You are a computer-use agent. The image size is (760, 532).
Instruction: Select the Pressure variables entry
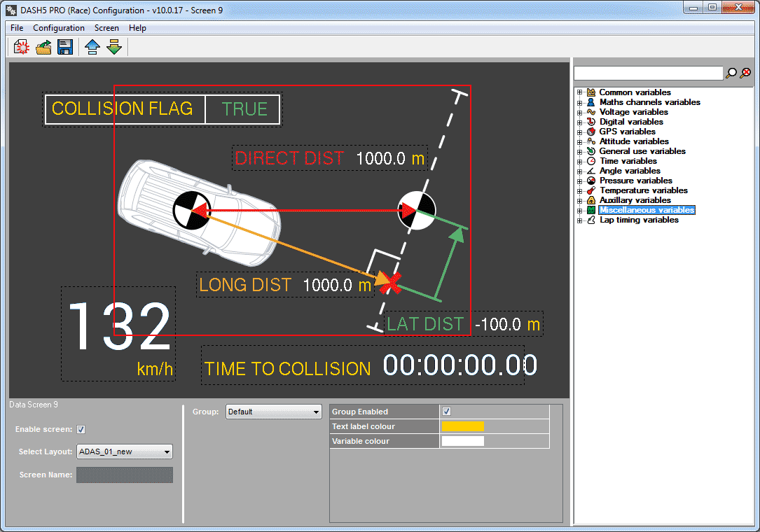pos(635,181)
